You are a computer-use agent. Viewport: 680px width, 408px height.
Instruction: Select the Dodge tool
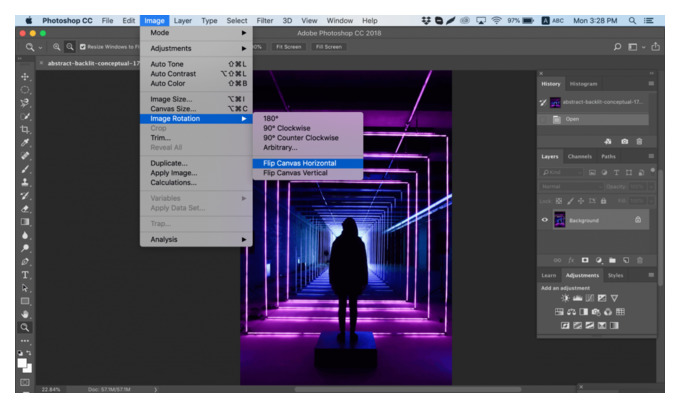tap(25, 248)
